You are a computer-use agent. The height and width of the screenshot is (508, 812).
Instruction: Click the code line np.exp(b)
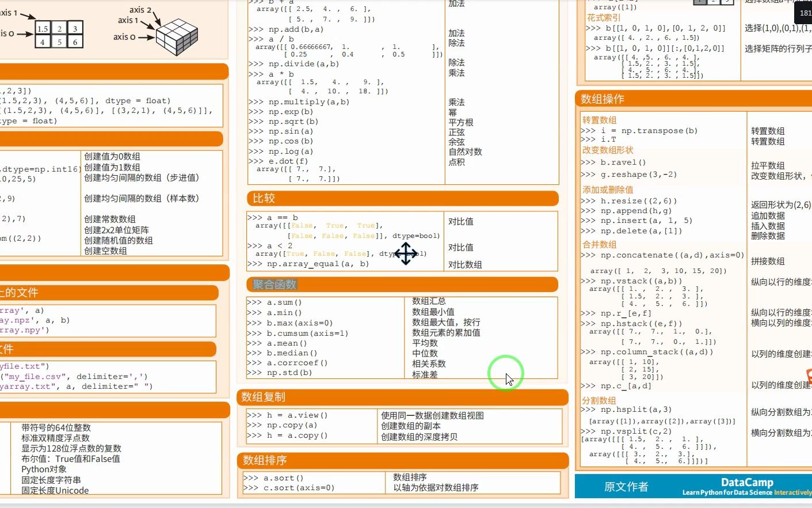281,112
